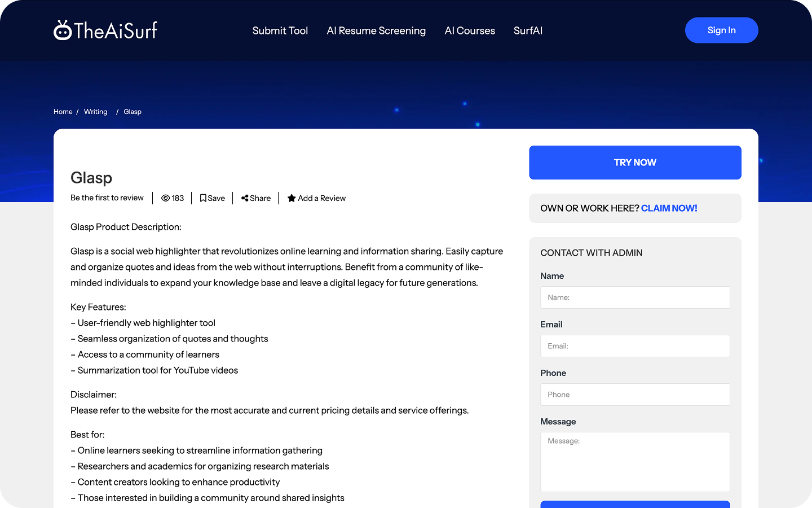Go to AI Courses in the navbar
The height and width of the screenshot is (508, 812).
(470, 30)
